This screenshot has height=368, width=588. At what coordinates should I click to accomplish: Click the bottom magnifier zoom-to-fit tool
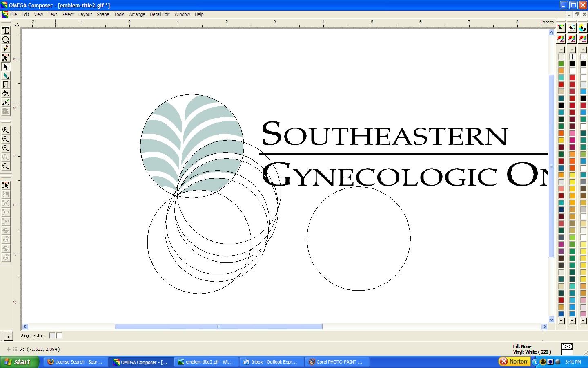[x=6, y=166]
